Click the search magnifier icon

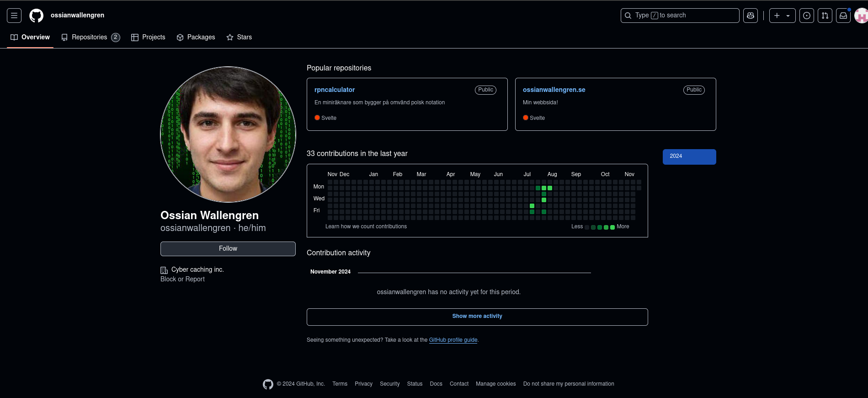628,16
